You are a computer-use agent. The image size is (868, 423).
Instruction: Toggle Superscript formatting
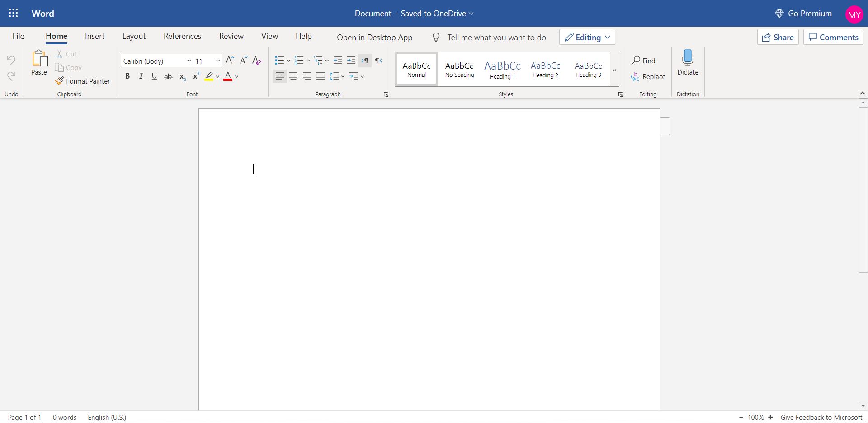pyautogui.click(x=196, y=76)
